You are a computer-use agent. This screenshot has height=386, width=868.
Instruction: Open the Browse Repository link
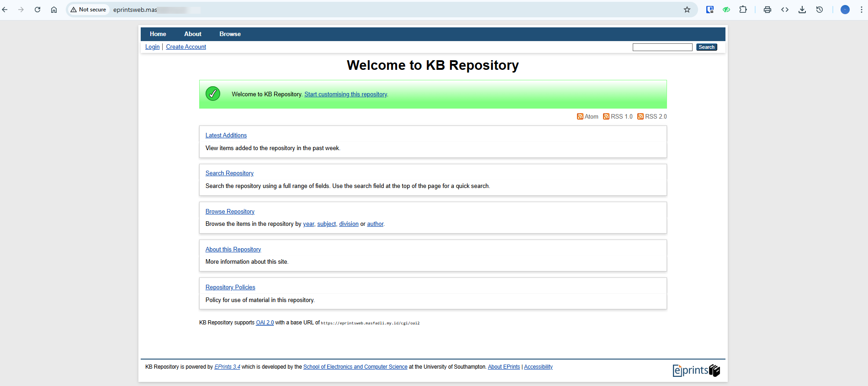pos(230,212)
